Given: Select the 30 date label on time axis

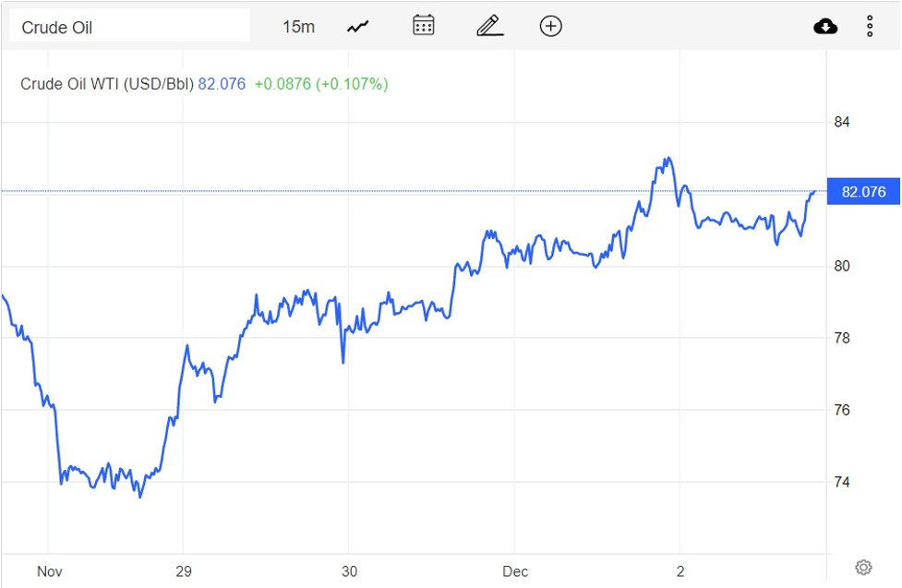Looking at the screenshot, I should tap(349, 571).
